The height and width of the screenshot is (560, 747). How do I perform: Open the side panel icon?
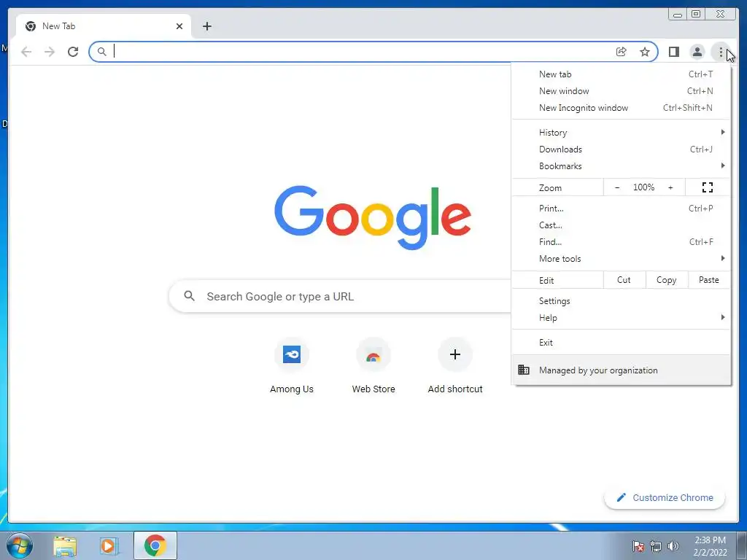tap(673, 52)
